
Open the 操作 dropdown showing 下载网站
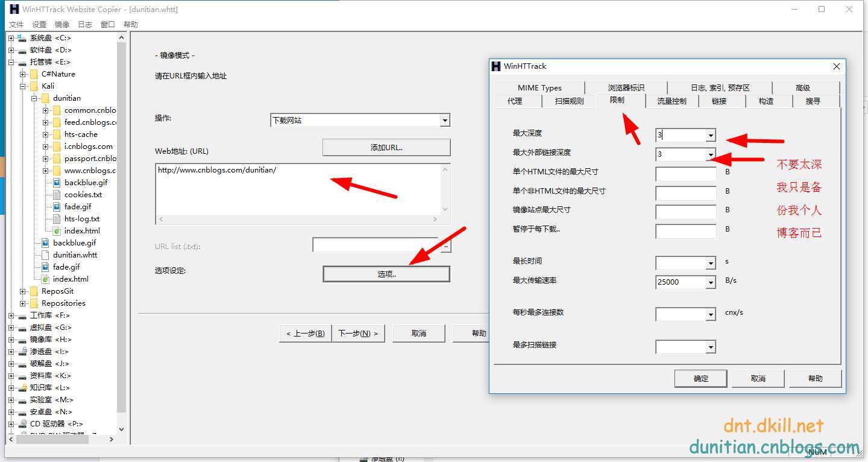(x=445, y=121)
